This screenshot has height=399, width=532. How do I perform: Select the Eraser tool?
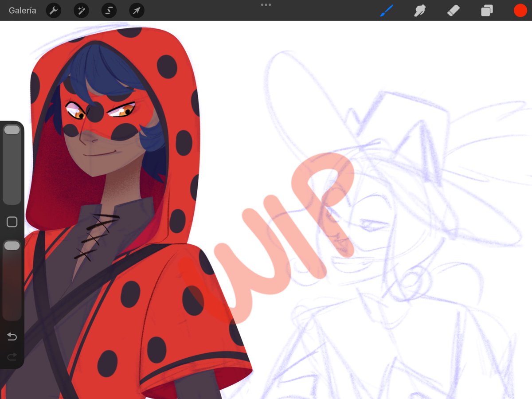(x=454, y=11)
